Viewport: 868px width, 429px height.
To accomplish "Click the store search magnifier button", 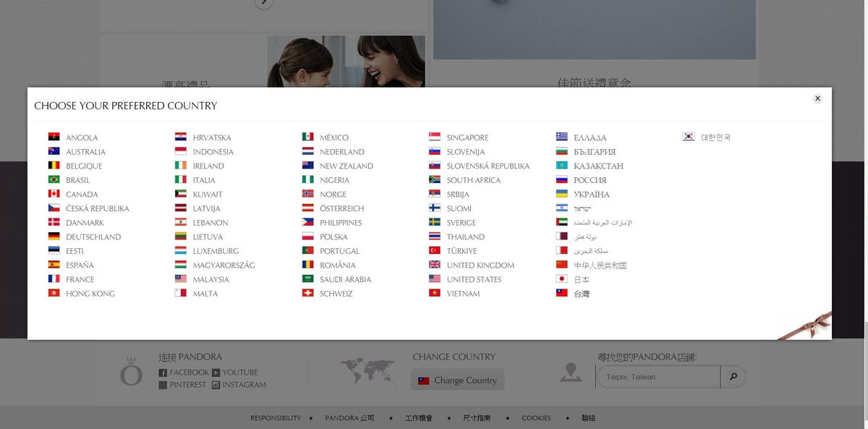I will [733, 377].
